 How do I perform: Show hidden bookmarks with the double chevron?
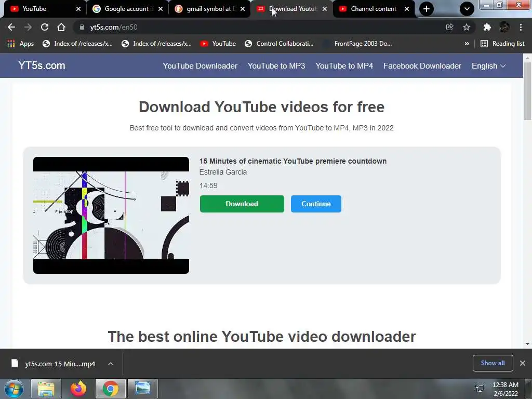coord(467,44)
